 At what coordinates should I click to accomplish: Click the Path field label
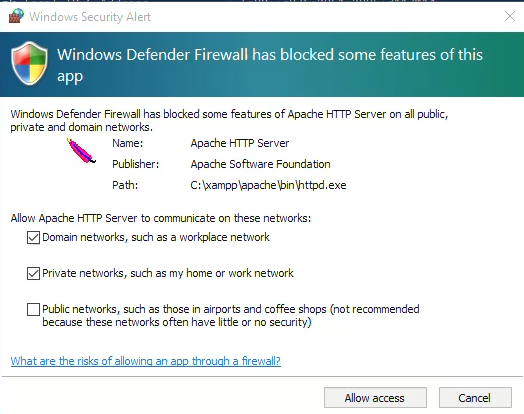coord(125,185)
